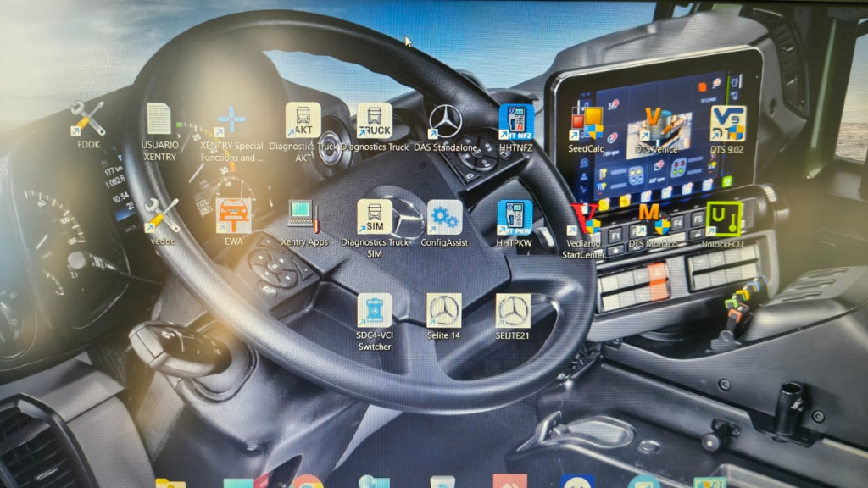Open ConfigAssist gear icon
Viewport: 868px width, 488px height.
444,219
